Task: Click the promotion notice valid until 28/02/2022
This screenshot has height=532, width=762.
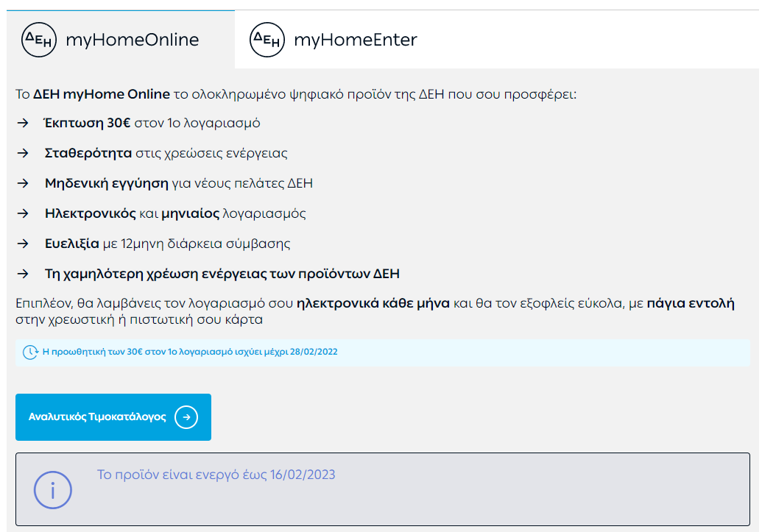Action: click(x=383, y=352)
